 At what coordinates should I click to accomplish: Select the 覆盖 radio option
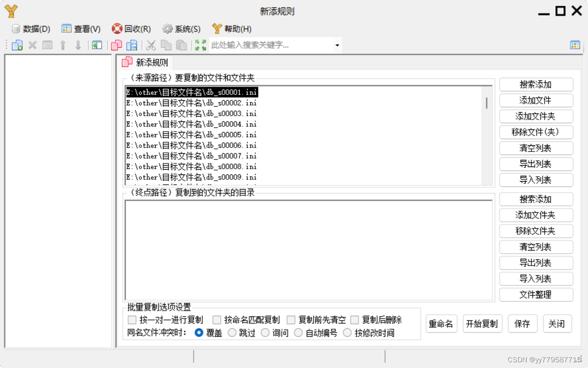click(208, 333)
